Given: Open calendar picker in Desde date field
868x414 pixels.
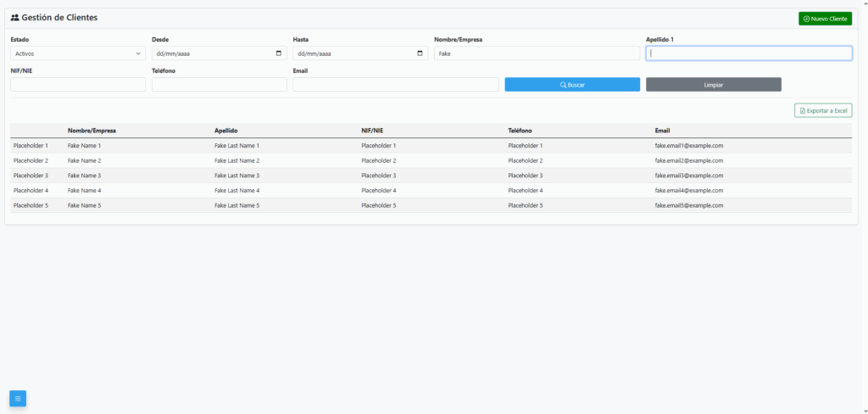Looking at the screenshot, I should pyautogui.click(x=279, y=53).
